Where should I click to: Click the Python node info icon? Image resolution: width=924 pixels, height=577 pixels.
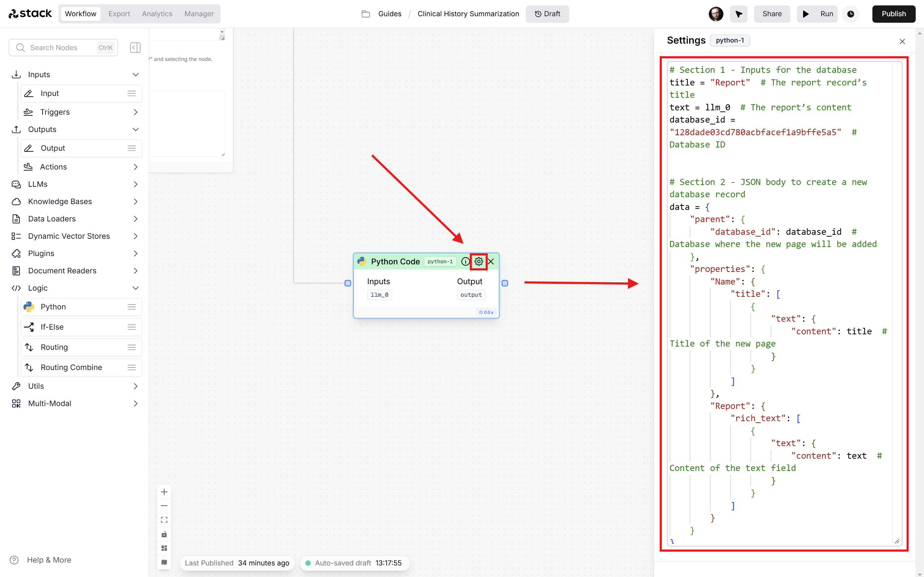466,261
